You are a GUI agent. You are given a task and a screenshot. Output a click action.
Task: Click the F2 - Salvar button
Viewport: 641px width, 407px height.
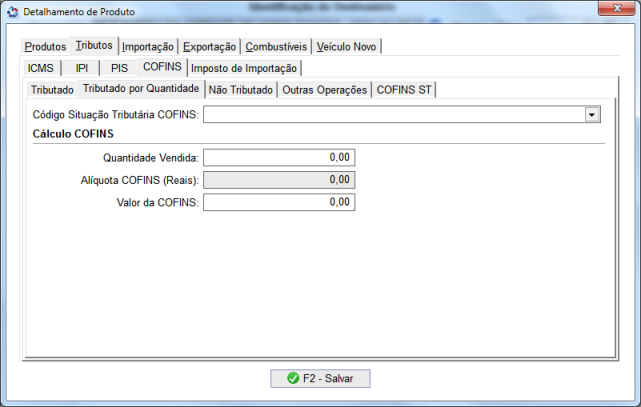(320, 378)
